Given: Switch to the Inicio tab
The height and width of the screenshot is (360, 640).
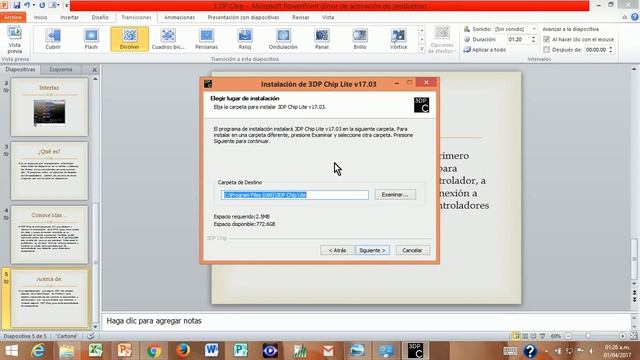Looking at the screenshot, I should point(40,18).
